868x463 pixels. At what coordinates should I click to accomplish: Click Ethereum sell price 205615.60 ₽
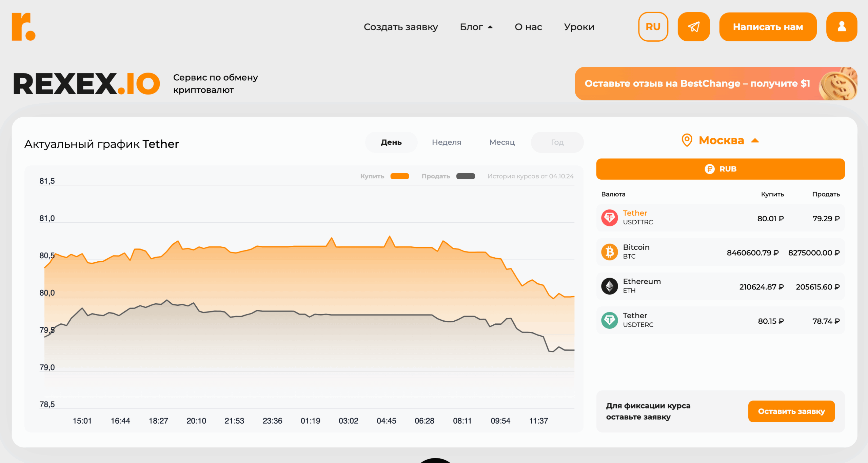(818, 287)
